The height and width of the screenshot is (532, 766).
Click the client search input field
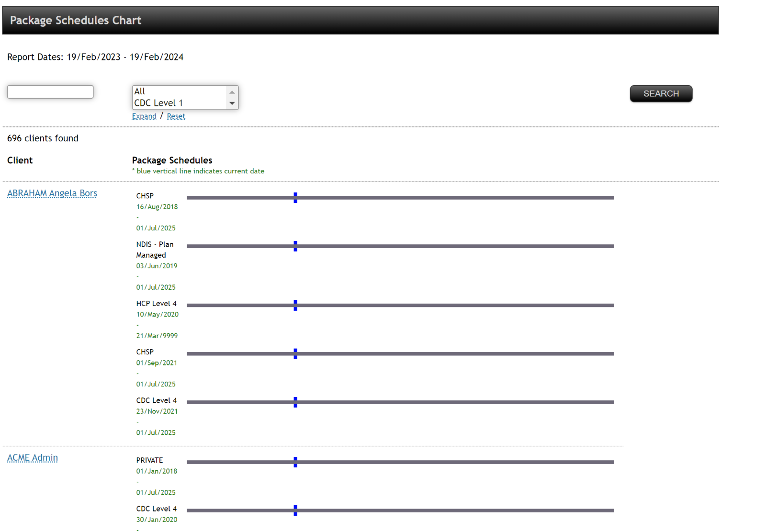50,91
